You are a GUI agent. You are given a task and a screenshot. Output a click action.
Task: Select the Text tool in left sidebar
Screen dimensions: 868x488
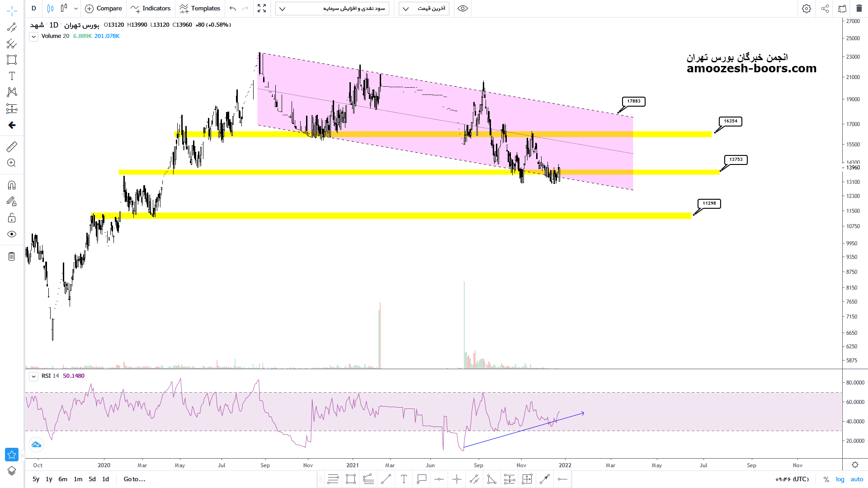point(12,76)
